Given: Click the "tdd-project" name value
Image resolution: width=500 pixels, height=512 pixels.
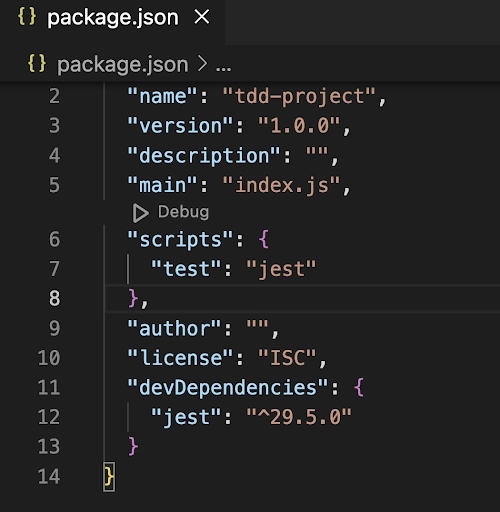Looking at the screenshot, I should (x=299, y=97).
